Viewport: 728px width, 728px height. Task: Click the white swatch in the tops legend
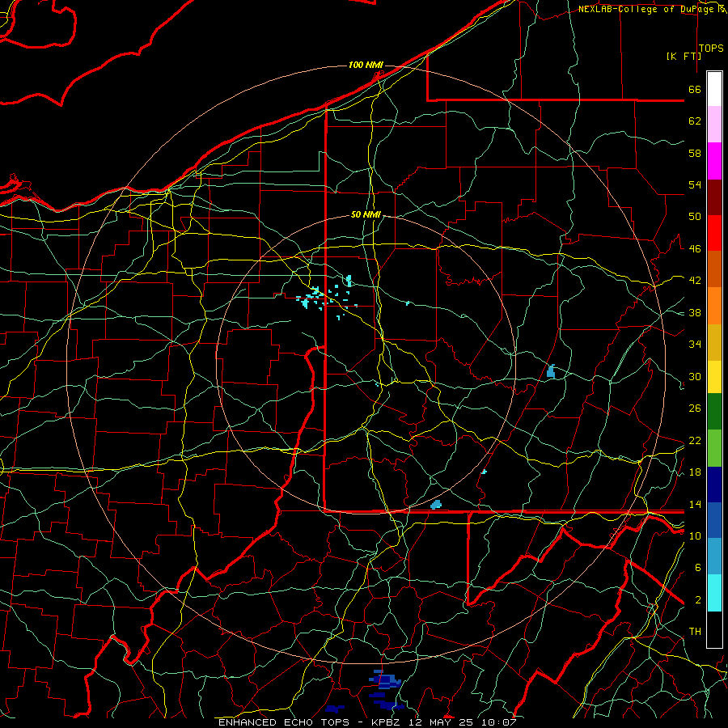(714, 89)
